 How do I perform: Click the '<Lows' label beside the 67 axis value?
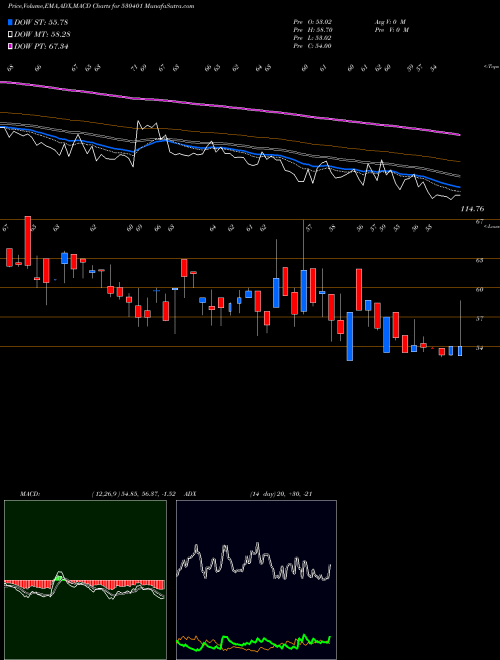pyautogui.click(x=492, y=227)
